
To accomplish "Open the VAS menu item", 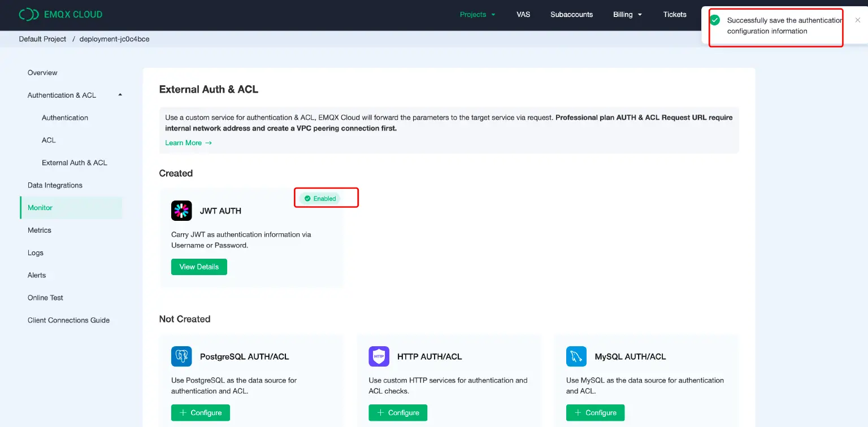I will (523, 15).
